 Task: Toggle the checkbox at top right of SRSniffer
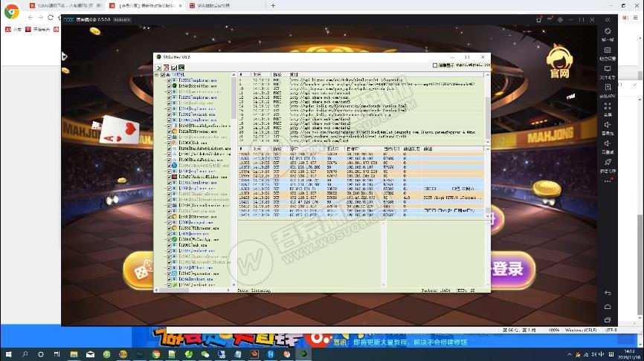coord(435,65)
